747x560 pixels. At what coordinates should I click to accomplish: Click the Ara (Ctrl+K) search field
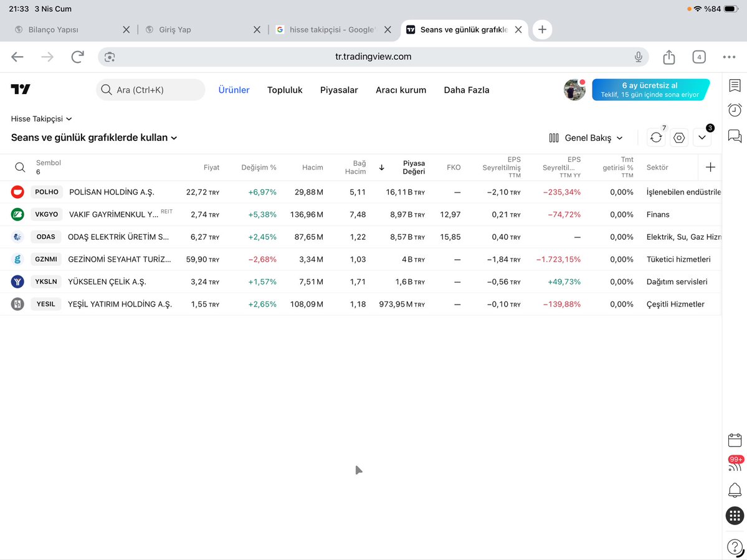click(x=151, y=90)
